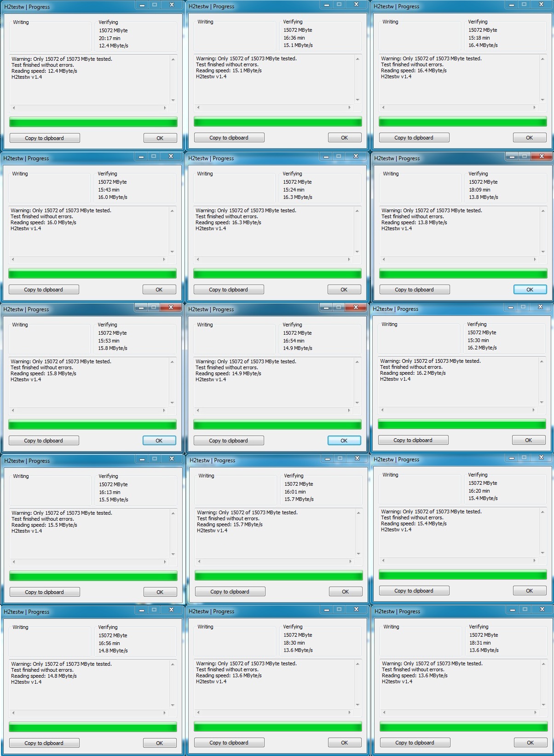Click the "18:30 min" verifying time
This screenshot has width=554, height=756.
pyautogui.click(x=294, y=643)
